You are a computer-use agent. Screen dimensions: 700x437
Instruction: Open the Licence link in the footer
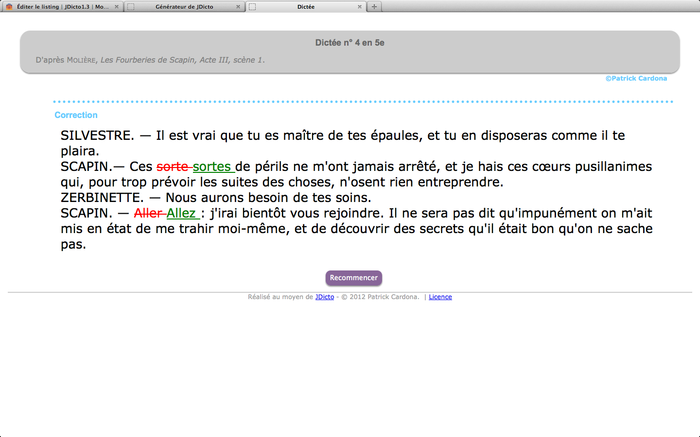coord(440,297)
